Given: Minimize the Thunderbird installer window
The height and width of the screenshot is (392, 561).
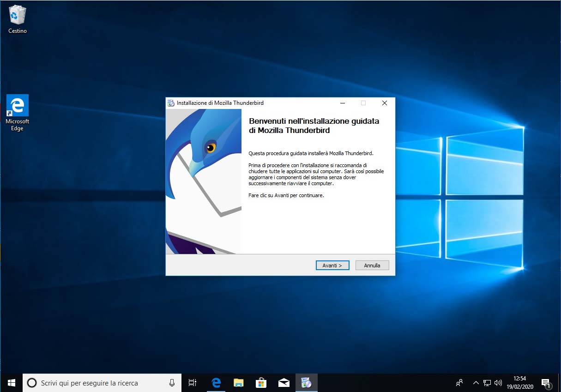Looking at the screenshot, I should click(342, 103).
